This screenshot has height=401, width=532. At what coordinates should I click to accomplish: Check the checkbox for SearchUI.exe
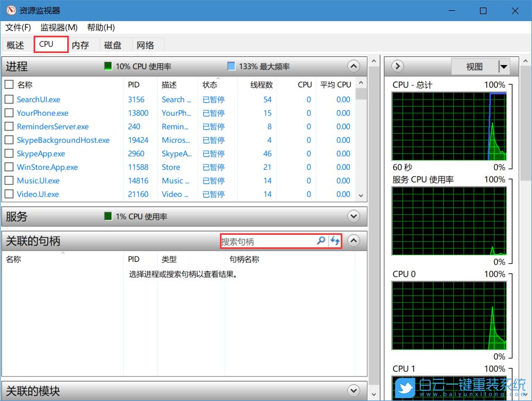(9, 99)
